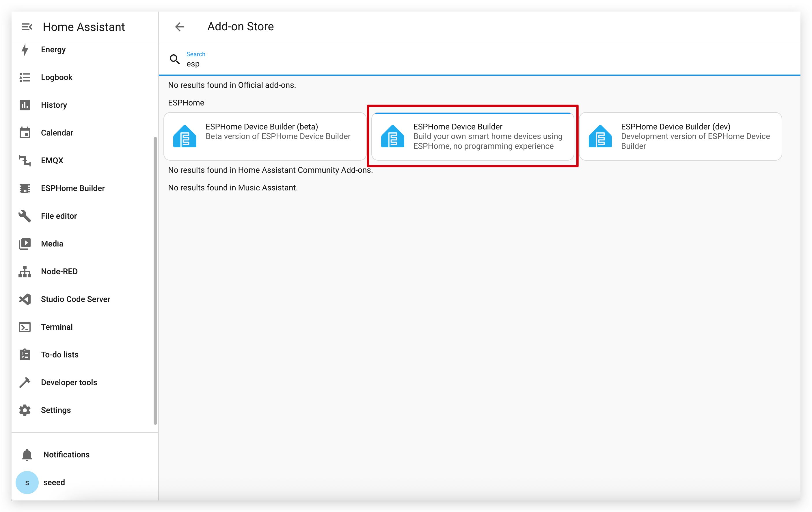The height and width of the screenshot is (512, 812).
Task: Click 'No results found in Official add-ons.'
Action: [232, 85]
